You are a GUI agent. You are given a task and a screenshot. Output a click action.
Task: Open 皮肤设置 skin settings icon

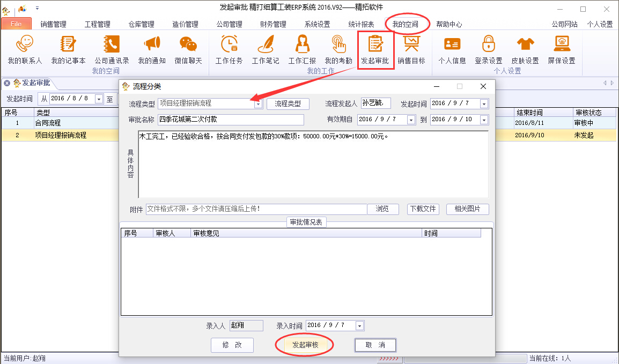pyautogui.click(x=525, y=44)
